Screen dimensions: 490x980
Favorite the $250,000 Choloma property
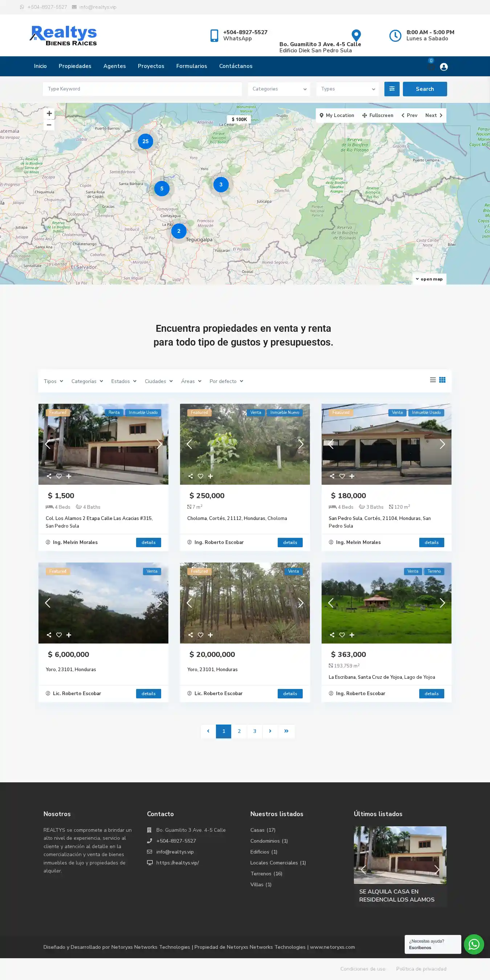click(200, 476)
